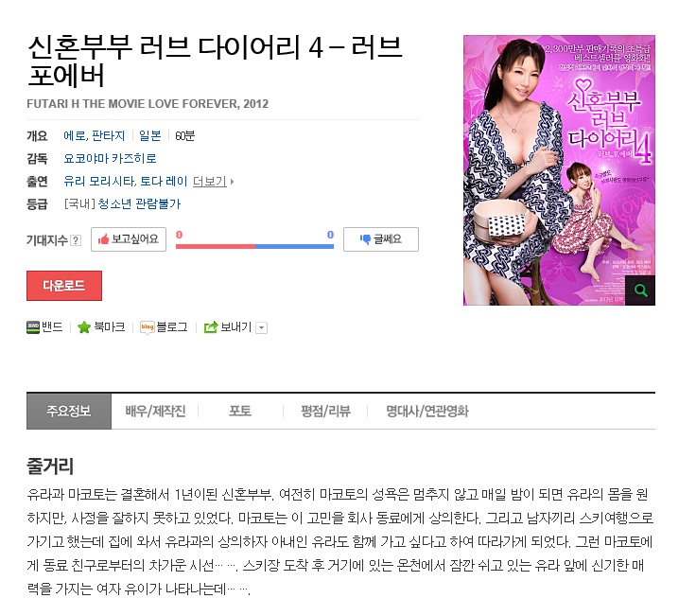Open the 명대사/연관영화 tab

[x=427, y=411]
